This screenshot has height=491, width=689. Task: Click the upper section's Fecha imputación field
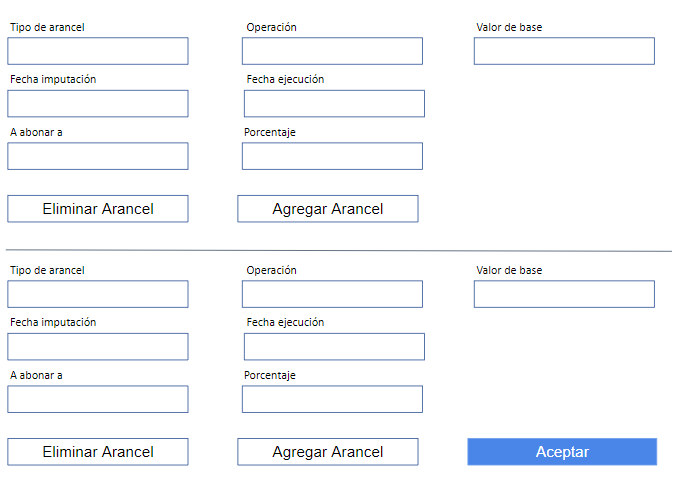coord(98,104)
